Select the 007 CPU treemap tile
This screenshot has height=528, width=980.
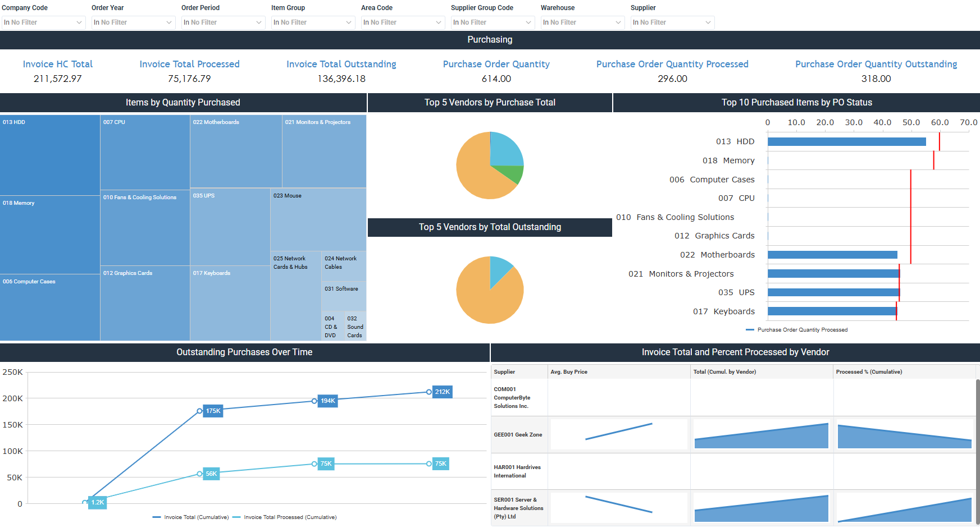click(145, 153)
